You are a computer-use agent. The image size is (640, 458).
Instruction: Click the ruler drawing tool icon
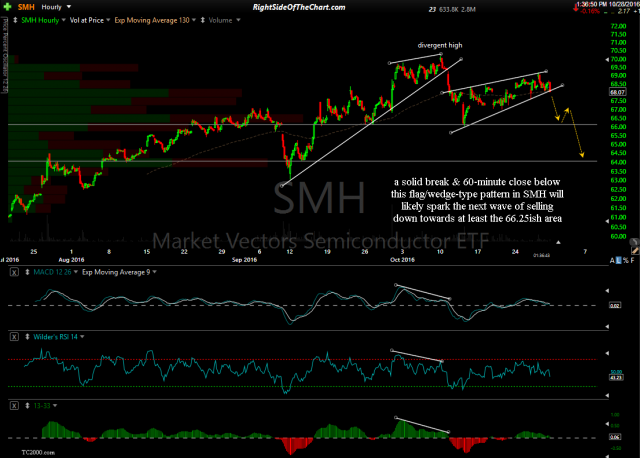[x=635, y=251]
